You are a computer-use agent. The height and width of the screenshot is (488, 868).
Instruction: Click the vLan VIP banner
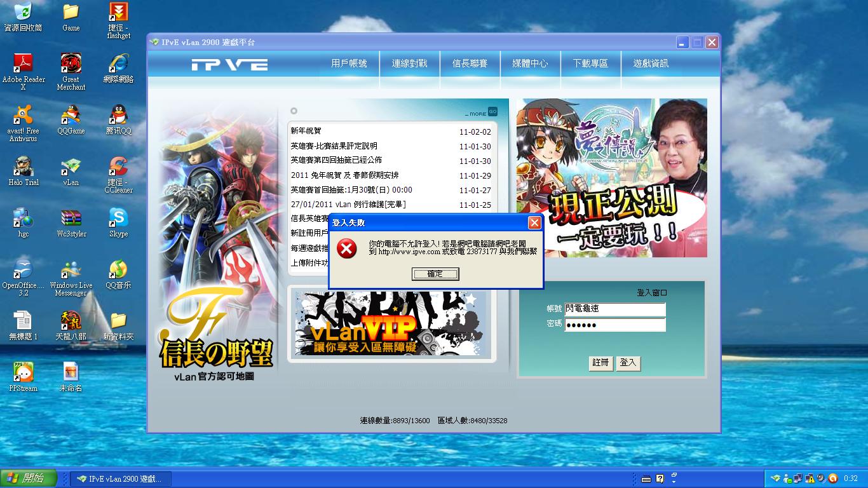click(390, 323)
